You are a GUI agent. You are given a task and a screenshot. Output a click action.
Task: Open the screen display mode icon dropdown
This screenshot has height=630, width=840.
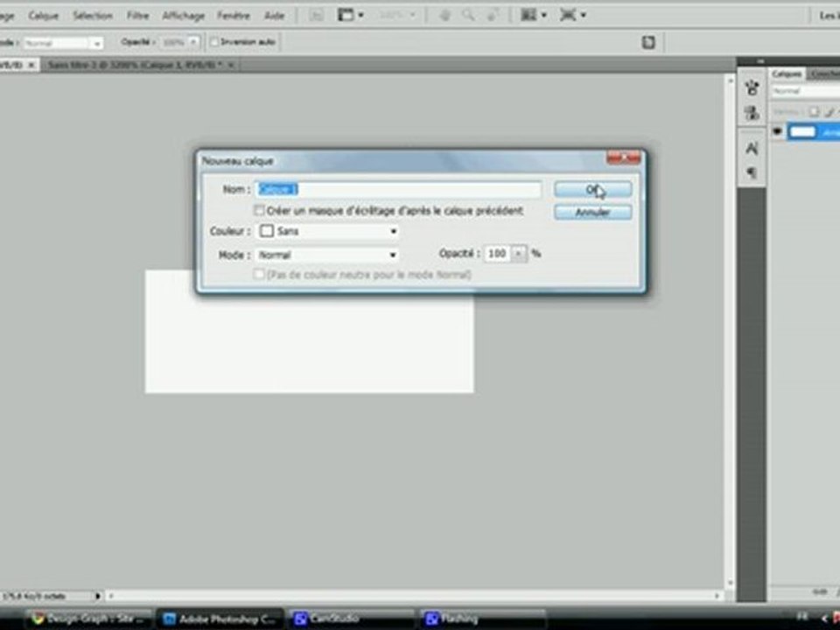pyautogui.click(x=572, y=15)
